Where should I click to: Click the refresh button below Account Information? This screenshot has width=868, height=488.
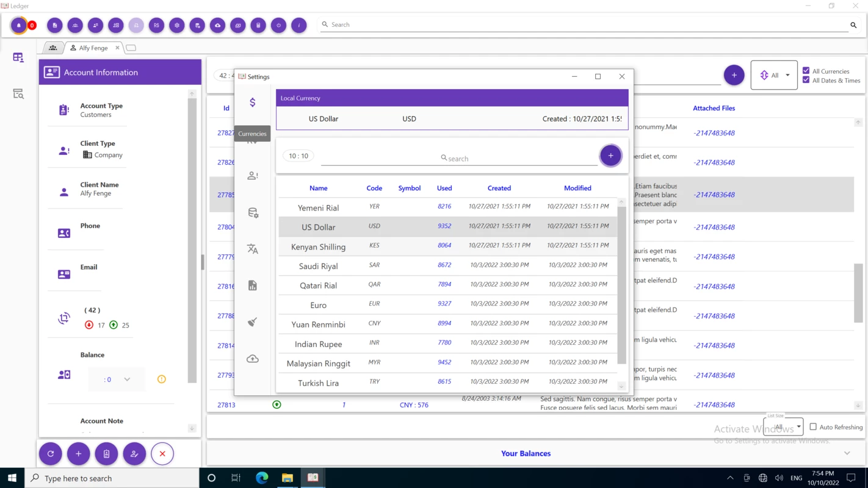coord(51,454)
